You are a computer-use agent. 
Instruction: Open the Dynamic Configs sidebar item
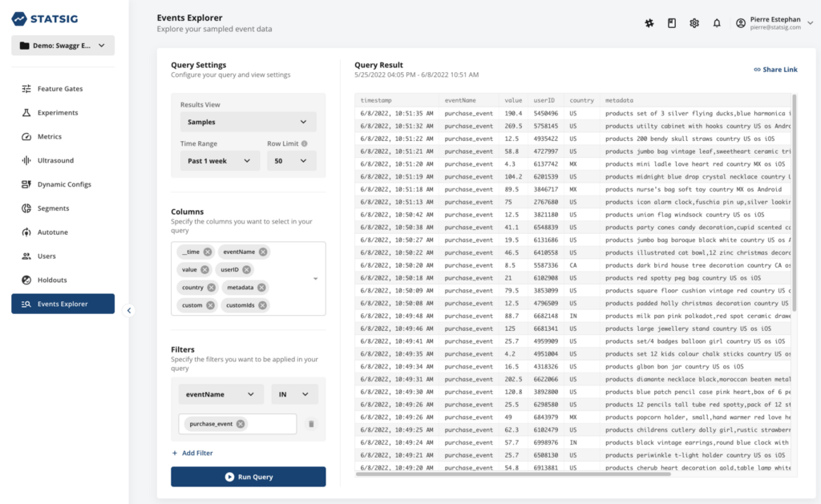pos(63,184)
